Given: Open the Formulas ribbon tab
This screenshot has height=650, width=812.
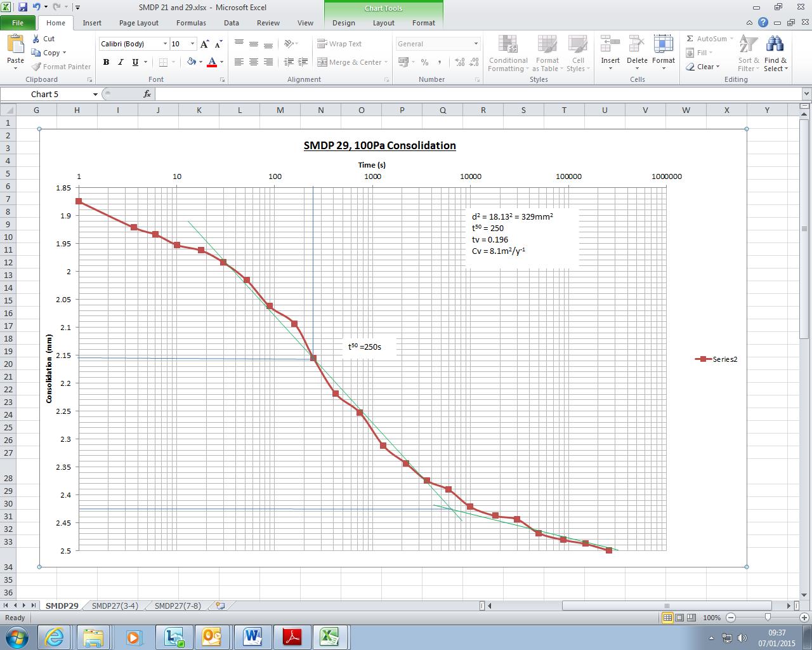Looking at the screenshot, I should click(x=191, y=23).
